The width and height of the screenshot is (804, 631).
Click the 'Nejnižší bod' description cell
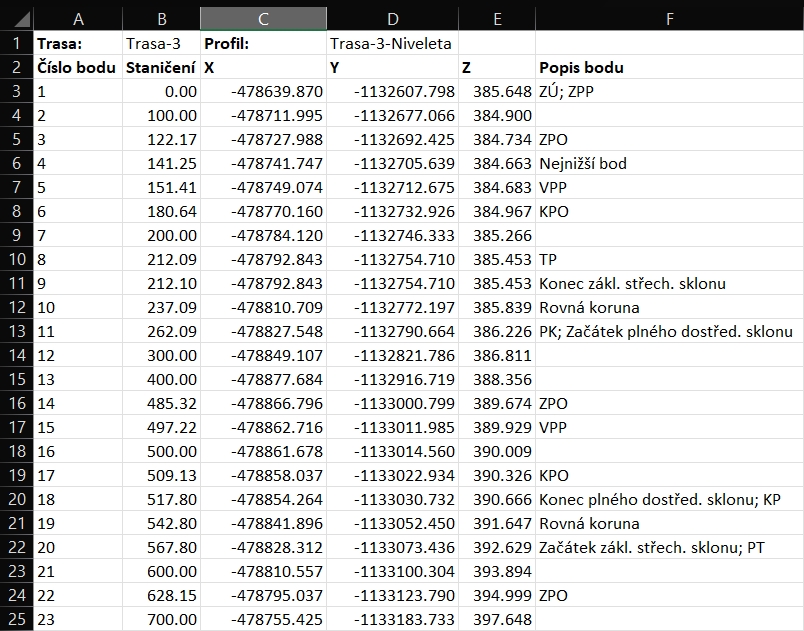669,164
